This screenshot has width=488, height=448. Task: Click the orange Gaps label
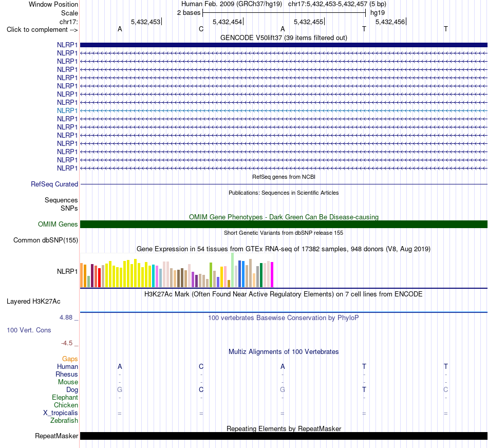[70, 359]
